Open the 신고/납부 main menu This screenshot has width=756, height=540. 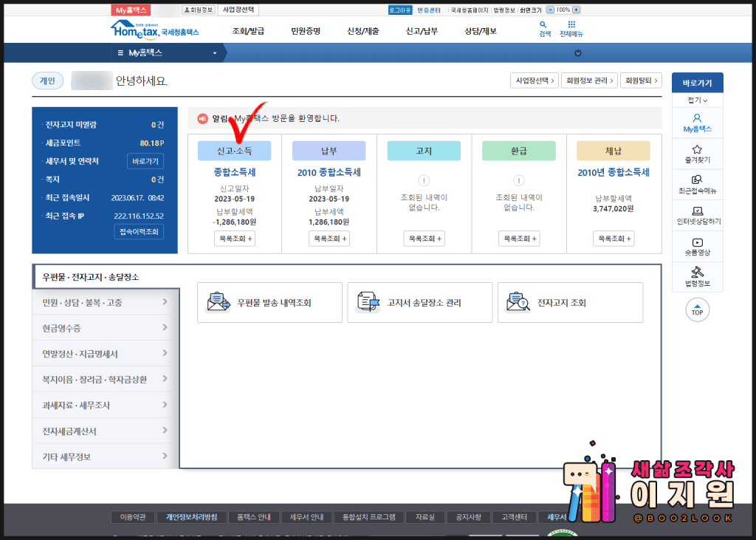(422, 31)
